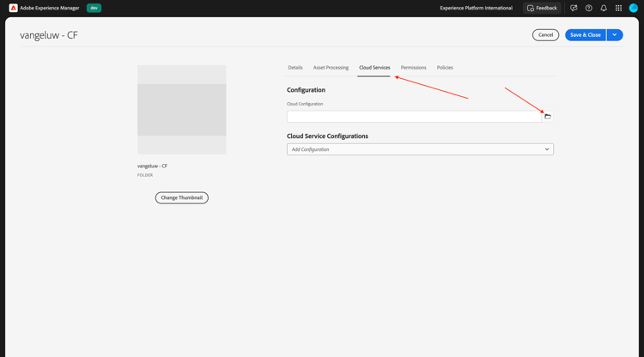644x357 pixels.
Task: Click the dev environment badge
Action: 94,8
